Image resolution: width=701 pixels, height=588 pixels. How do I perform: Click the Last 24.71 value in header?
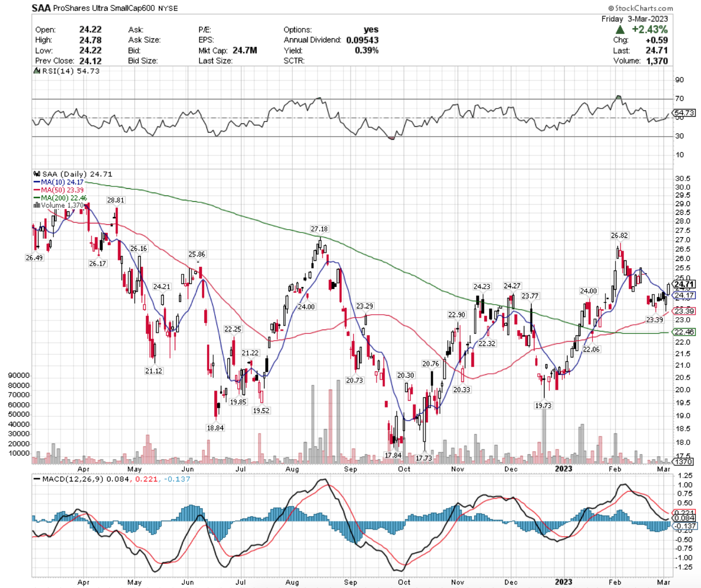tap(657, 50)
